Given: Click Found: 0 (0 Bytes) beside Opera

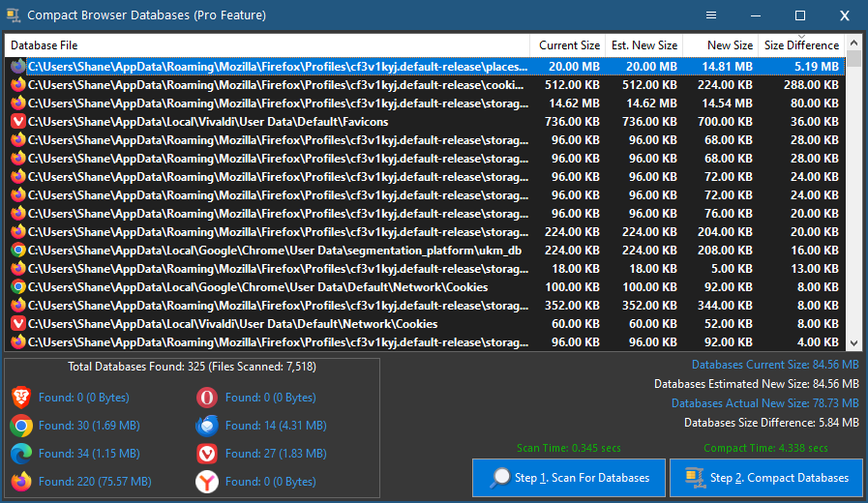Looking at the screenshot, I should (270, 398).
